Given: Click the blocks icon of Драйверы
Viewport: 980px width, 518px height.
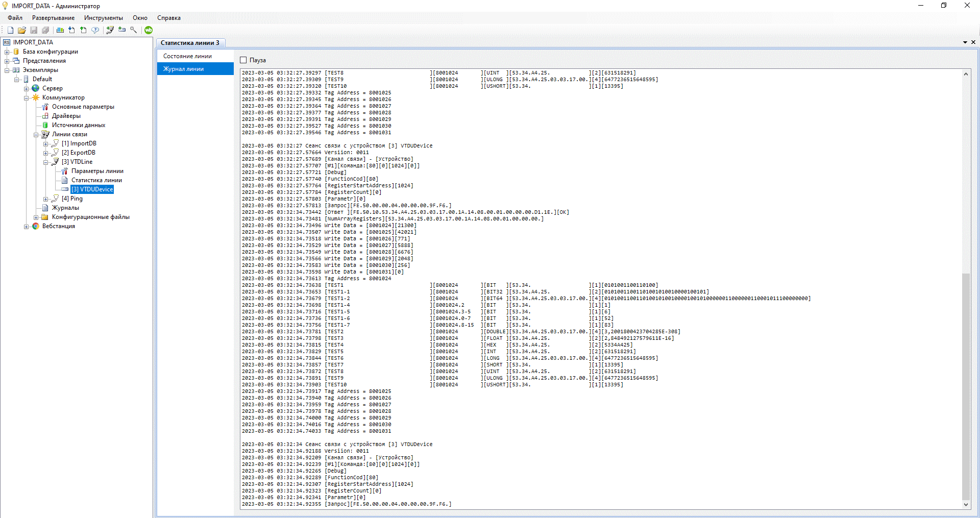Looking at the screenshot, I should click(x=45, y=116).
